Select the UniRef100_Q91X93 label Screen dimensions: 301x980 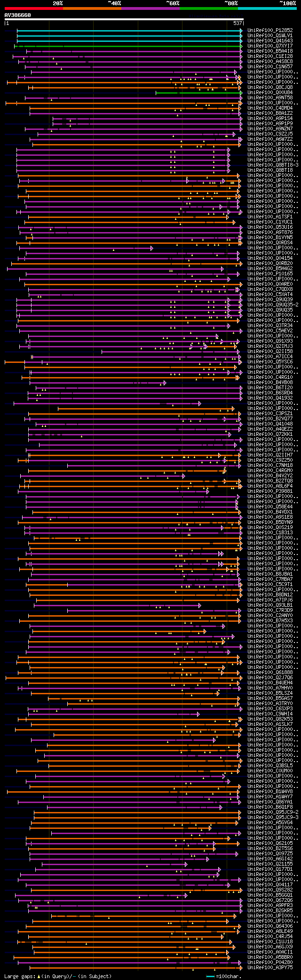[270, 341]
